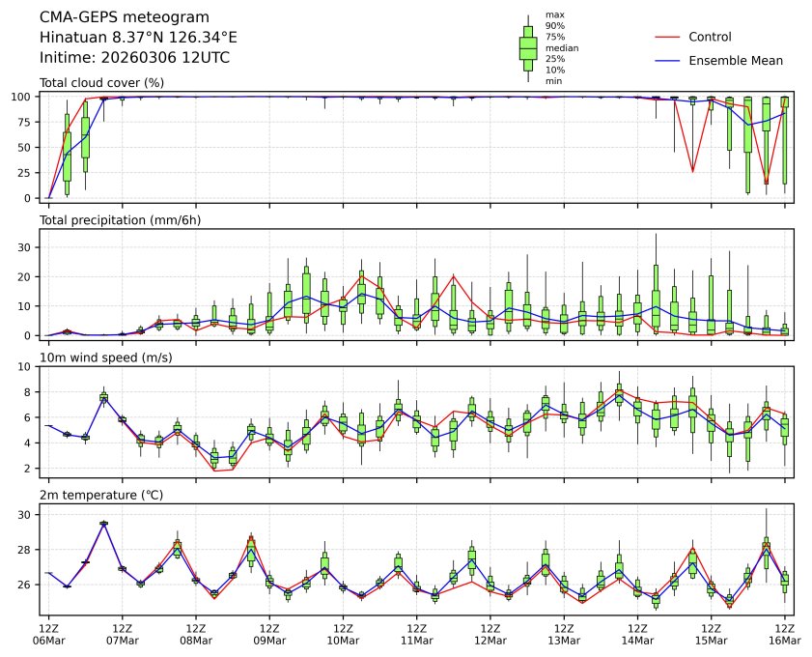812x657 pixels.
Task: Click the Initime 20260306 12UTC text
Action: pos(134,58)
